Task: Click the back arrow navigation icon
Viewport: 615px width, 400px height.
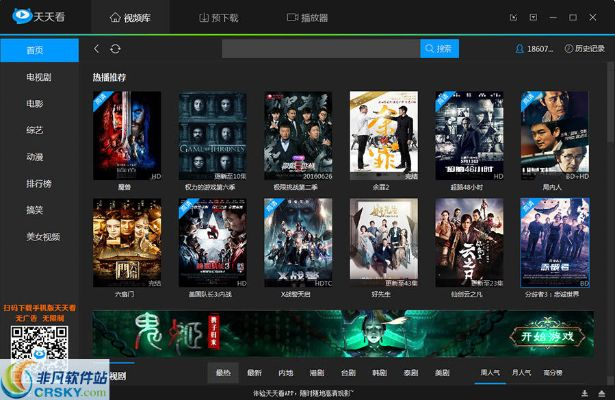Action: click(96, 48)
